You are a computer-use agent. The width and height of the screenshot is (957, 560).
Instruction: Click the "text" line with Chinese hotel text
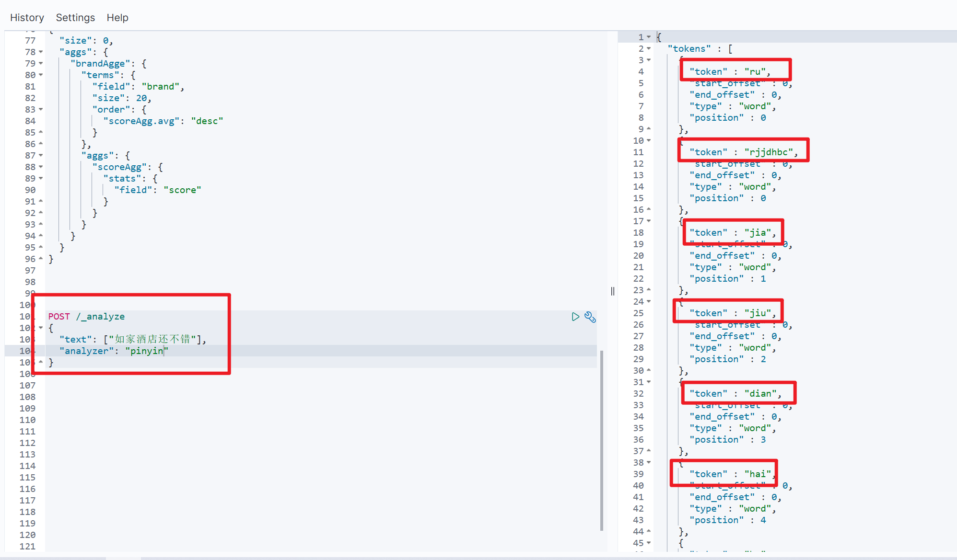coord(133,339)
